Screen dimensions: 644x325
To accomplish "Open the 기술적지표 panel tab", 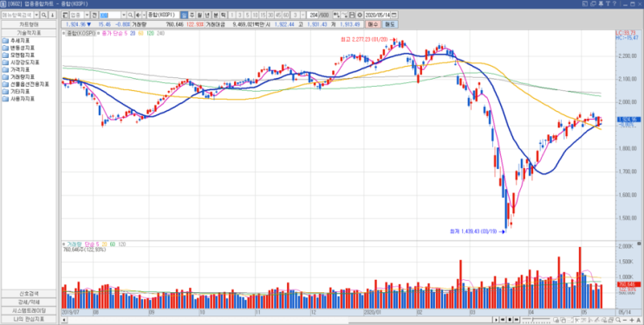I will pos(29,32).
